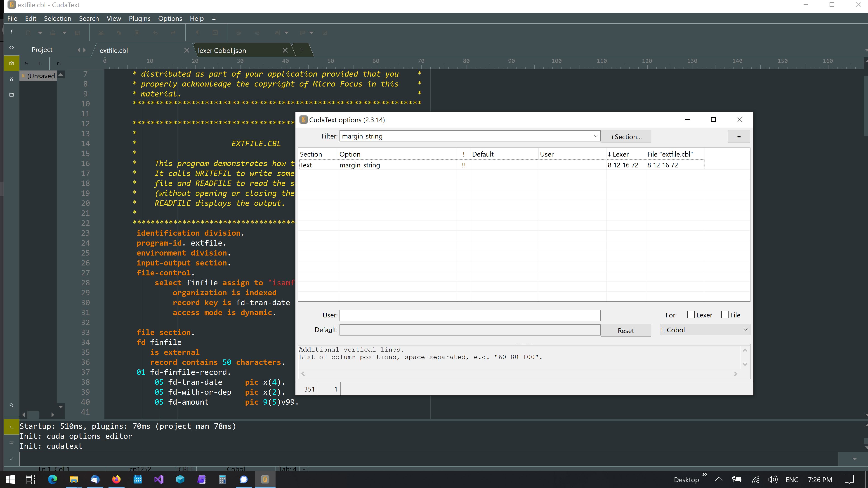Click the +Section... button
Viewport: 868px width, 488px height.
click(x=626, y=137)
